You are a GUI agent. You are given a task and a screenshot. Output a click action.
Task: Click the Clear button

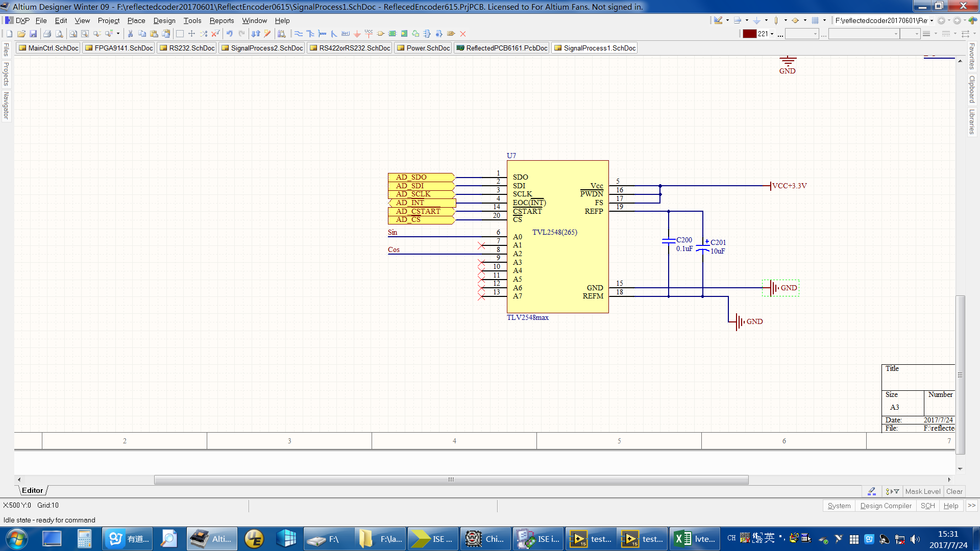point(954,491)
